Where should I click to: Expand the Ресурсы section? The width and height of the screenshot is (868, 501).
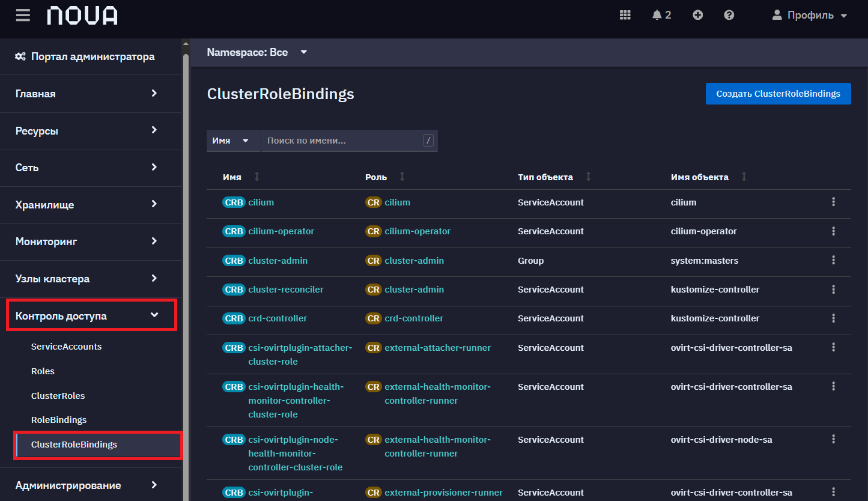91,130
